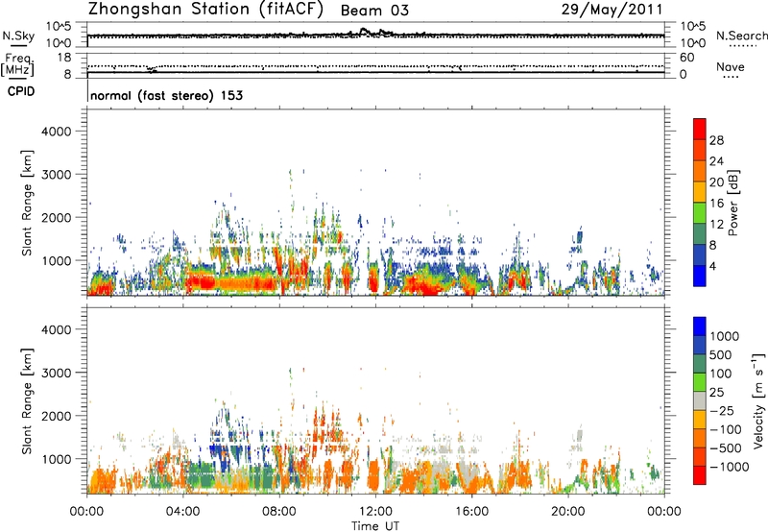The image size is (768, 532).
Task: Click the blue velocity patch near 05:30
Action: coord(222,453)
